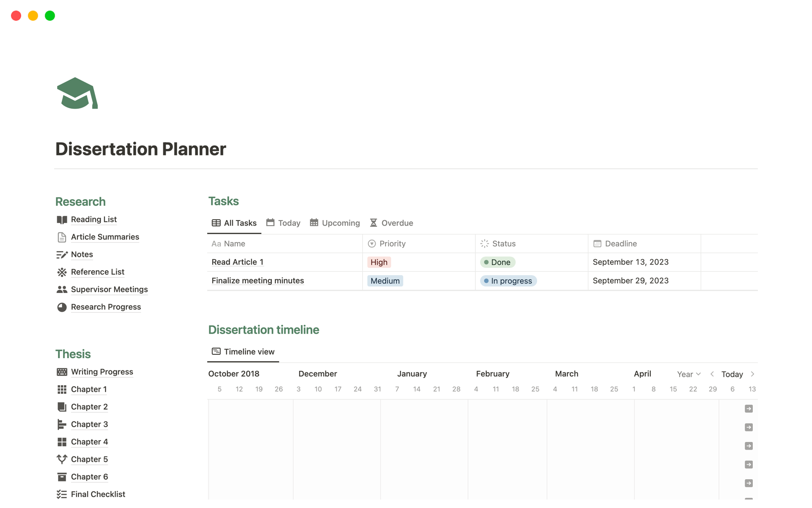Image resolution: width=812 pixels, height=508 pixels.
Task: Click the Deadline column header
Action: [x=620, y=244]
